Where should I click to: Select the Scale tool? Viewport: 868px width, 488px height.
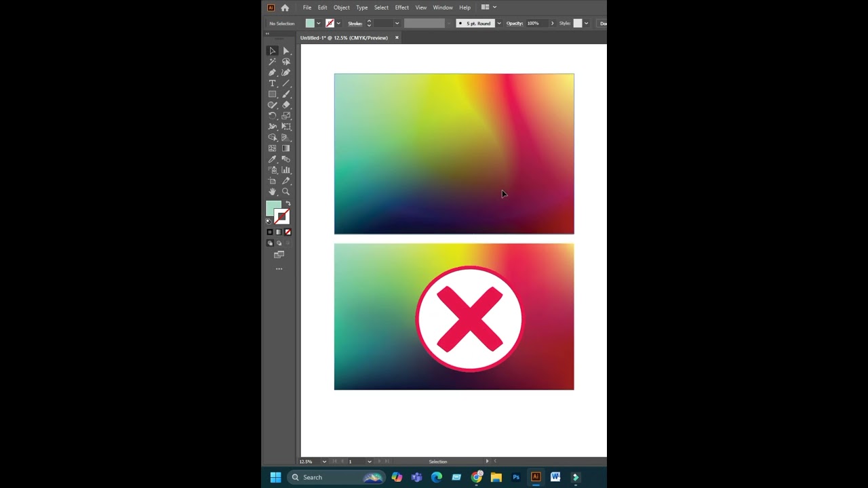point(286,116)
